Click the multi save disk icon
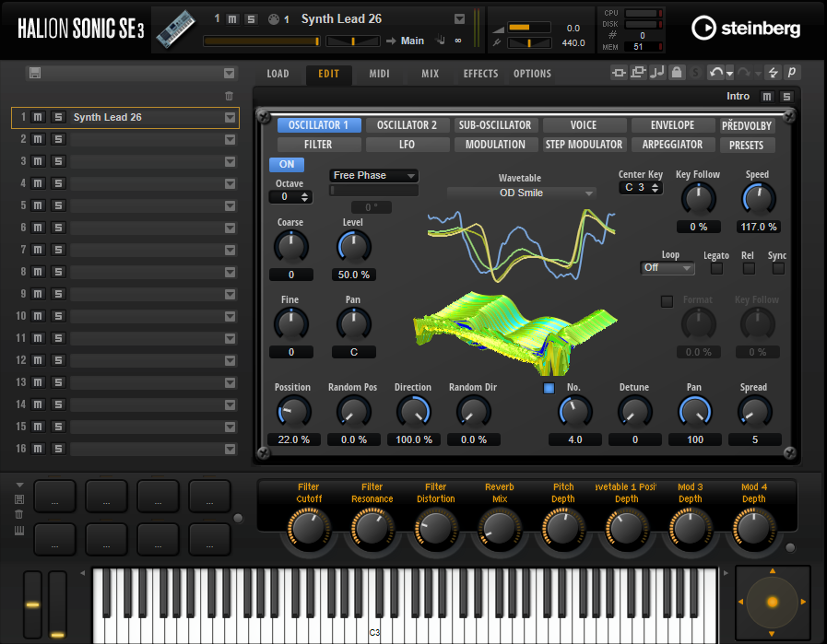 pos(35,73)
